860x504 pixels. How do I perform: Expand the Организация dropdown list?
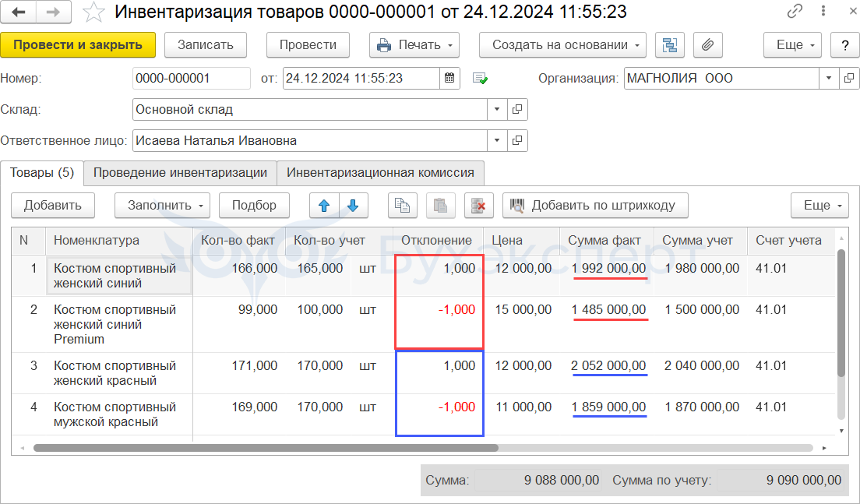coord(829,79)
